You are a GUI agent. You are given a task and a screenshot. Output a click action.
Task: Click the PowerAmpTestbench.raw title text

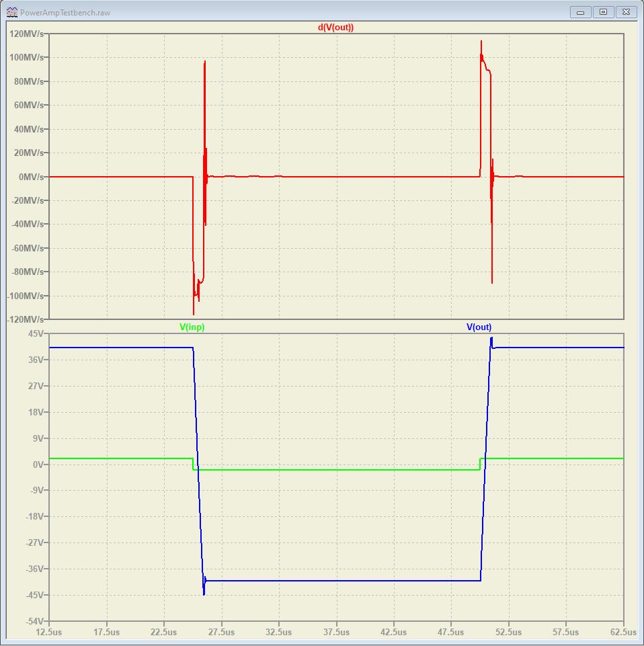point(65,13)
